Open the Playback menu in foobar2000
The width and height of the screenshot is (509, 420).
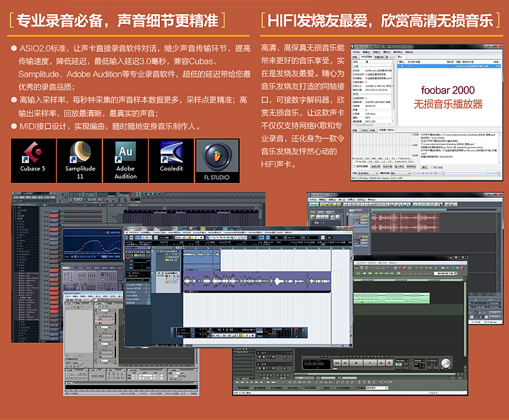click(387, 52)
